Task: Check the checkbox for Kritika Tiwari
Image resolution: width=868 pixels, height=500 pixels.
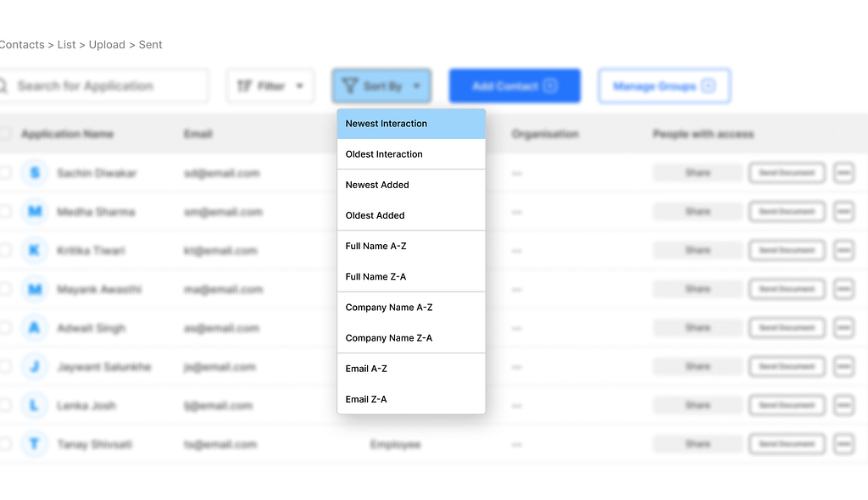Action: pyautogui.click(x=5, y=250)
